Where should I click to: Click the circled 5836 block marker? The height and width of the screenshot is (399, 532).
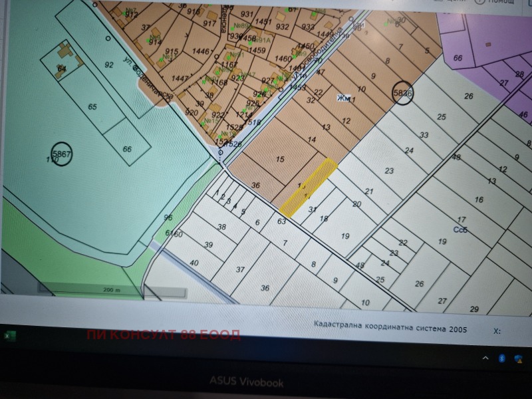(x=403, y=94)
